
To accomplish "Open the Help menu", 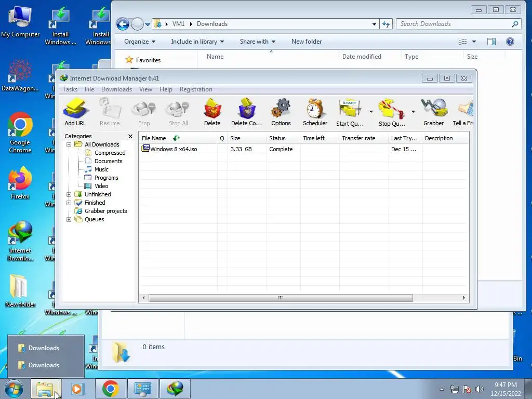I will click(x=166, y=89).
